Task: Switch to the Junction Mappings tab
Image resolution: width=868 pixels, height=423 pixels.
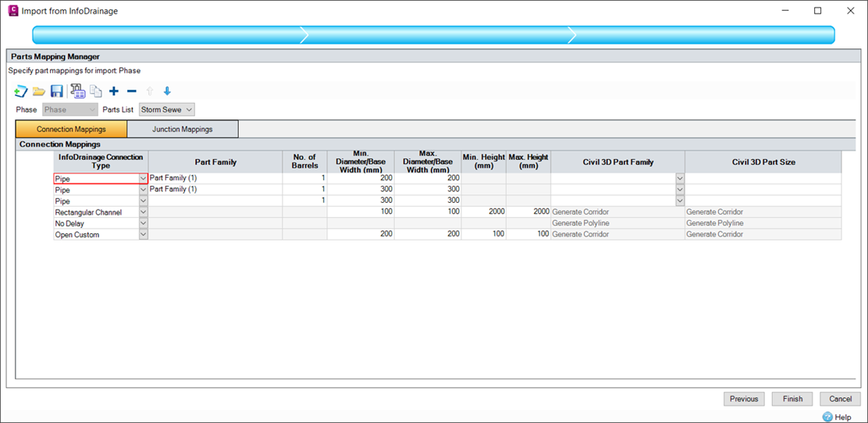Action: click(x=183, y=129)
